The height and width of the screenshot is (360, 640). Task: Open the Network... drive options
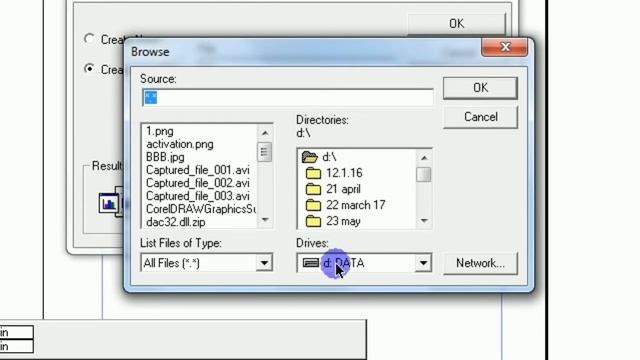point(480,263)
